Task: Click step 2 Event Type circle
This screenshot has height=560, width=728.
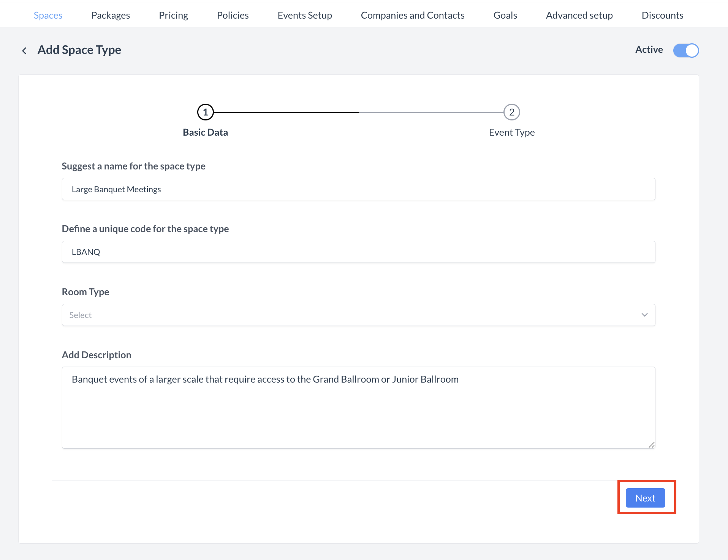Action: pyautogui.click(x=511, y=112)
